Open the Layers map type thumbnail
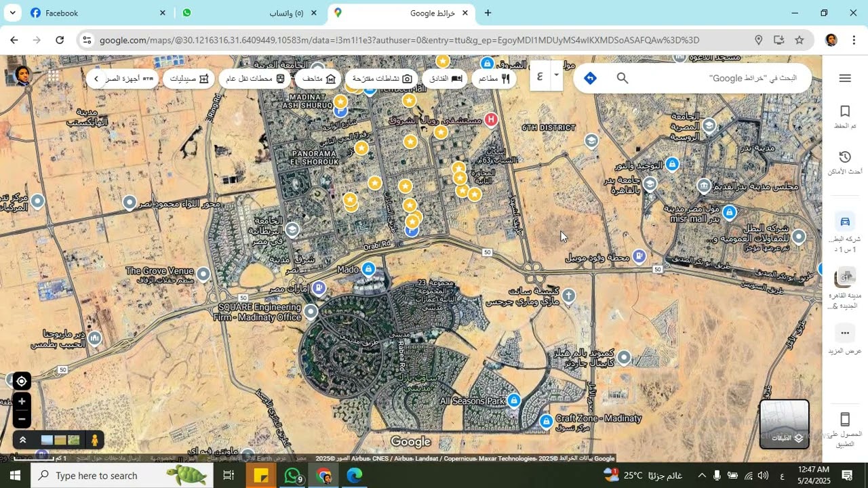Image resolution: width=868 pixels, height=488 pixels. click(784, 424)
